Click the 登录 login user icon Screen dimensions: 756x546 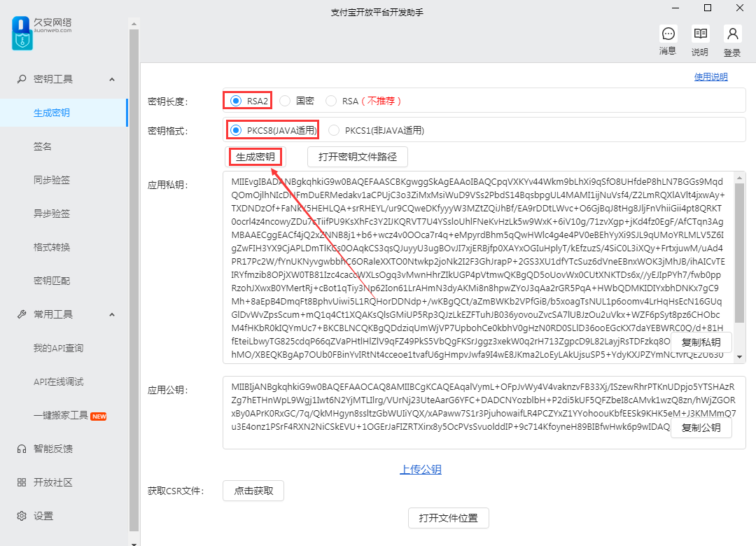tap(732, 34)
